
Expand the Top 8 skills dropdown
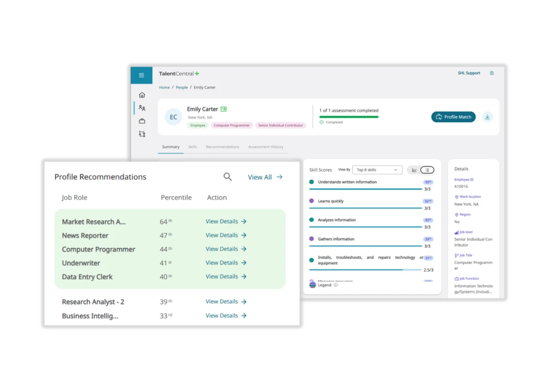tap(377, 170)
